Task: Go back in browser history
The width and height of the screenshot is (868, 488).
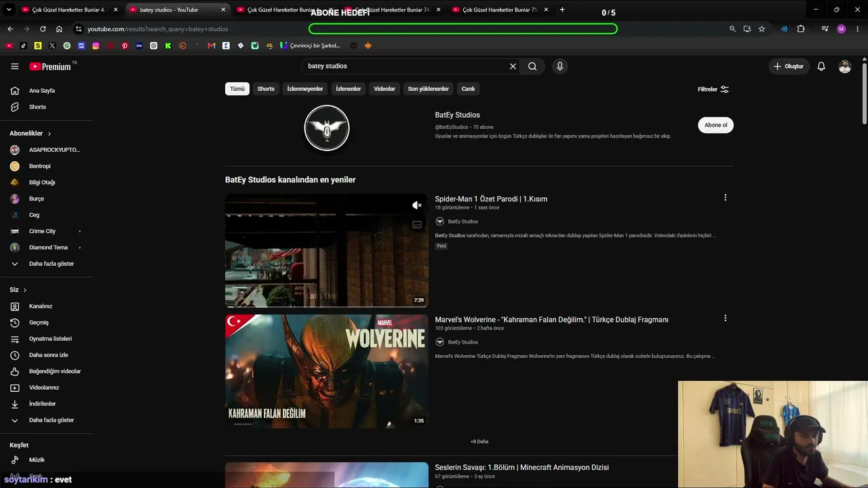Action: coord(10,29)
